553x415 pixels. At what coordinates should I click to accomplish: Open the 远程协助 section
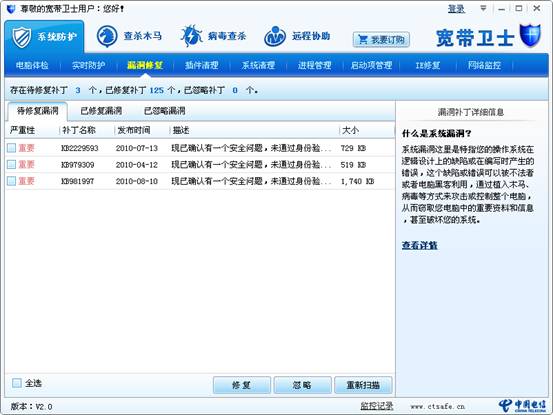(297, 36)
